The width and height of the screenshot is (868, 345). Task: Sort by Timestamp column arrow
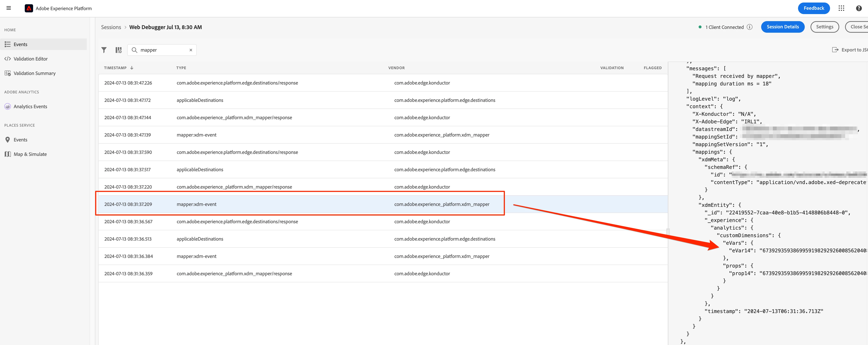click(132, 68)
